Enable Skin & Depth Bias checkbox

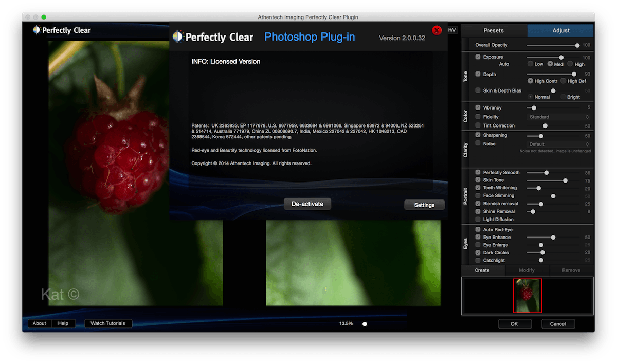coord(478,90)
